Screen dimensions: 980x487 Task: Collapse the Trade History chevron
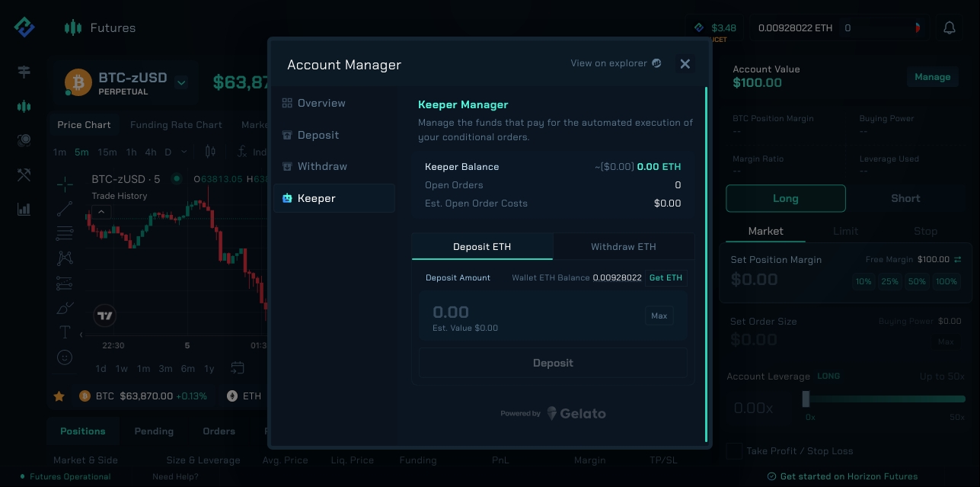tap(102, 212)
